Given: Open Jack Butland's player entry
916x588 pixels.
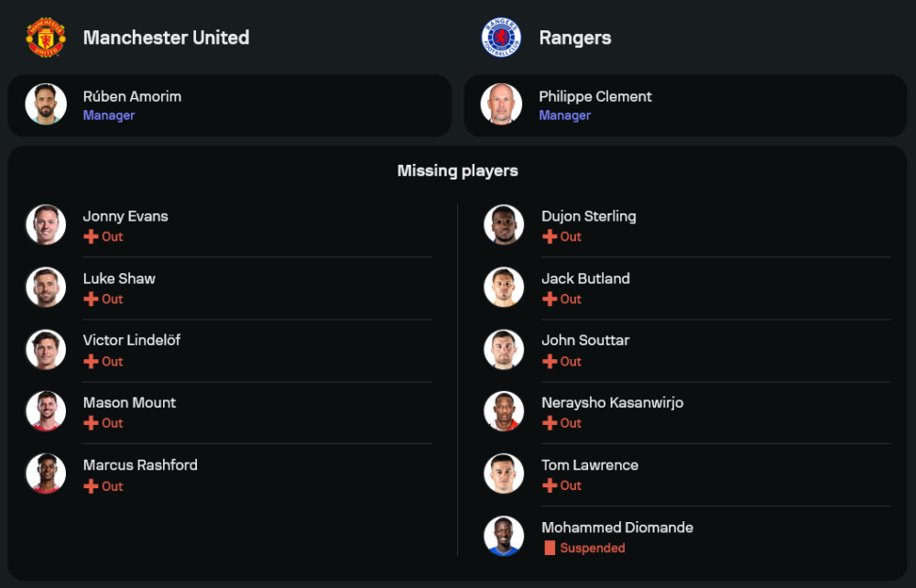Looking at the screenshot, I should pyautogui.click(x=585, y=278).
